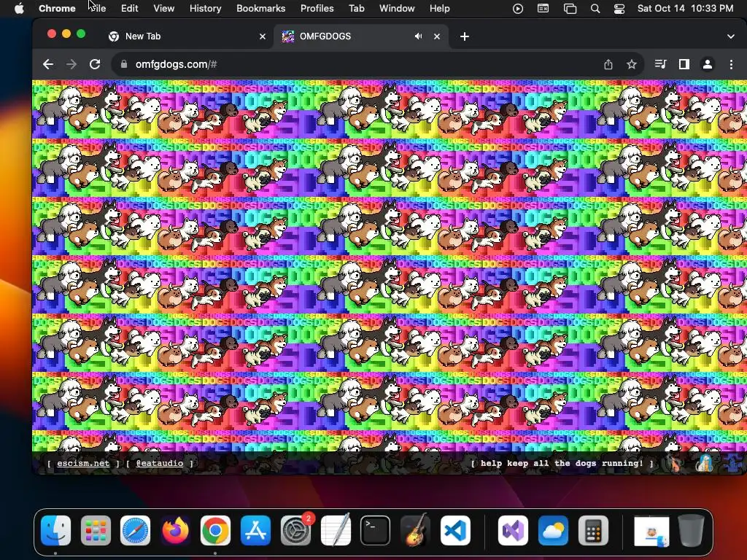Bookmark this page with the star icon

click(632, 64)
